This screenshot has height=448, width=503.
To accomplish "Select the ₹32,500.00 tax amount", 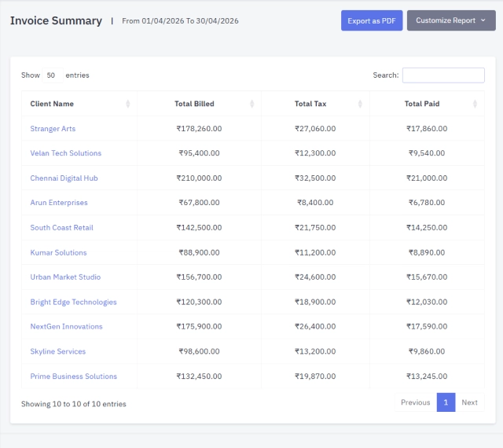I will pos(315,178).
